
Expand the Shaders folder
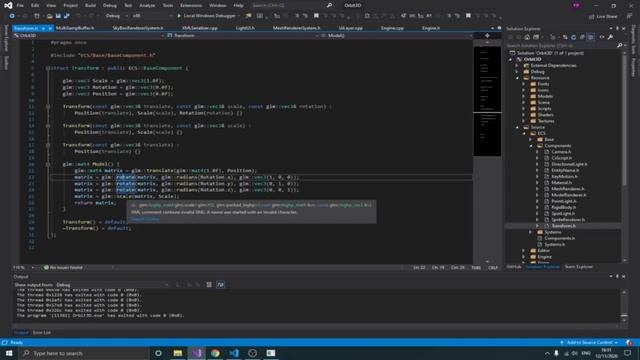click(x=524, y=115)
